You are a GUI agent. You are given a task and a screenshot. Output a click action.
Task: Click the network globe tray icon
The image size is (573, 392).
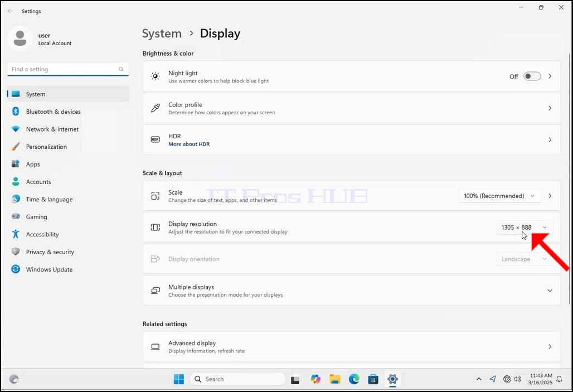[x=507, y=379]
